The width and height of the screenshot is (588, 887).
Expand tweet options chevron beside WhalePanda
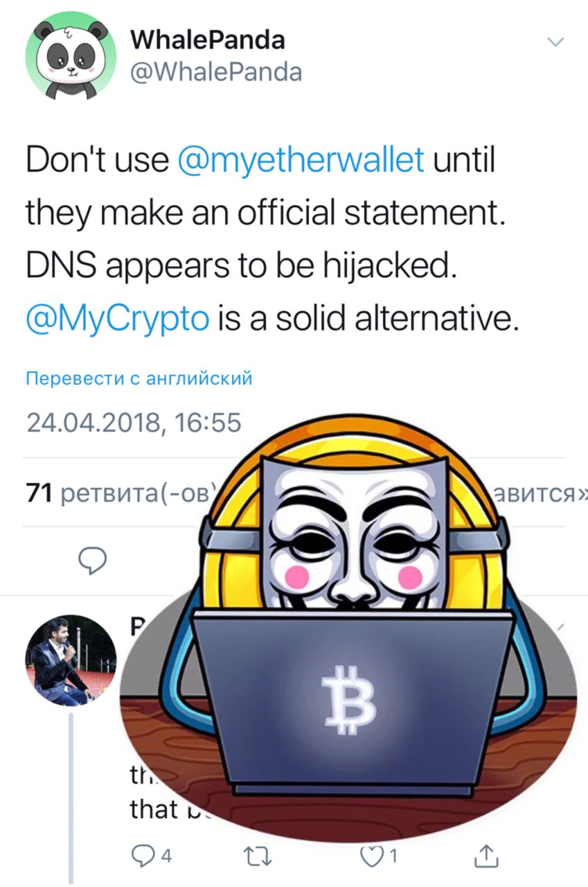(x=555, y=43)
